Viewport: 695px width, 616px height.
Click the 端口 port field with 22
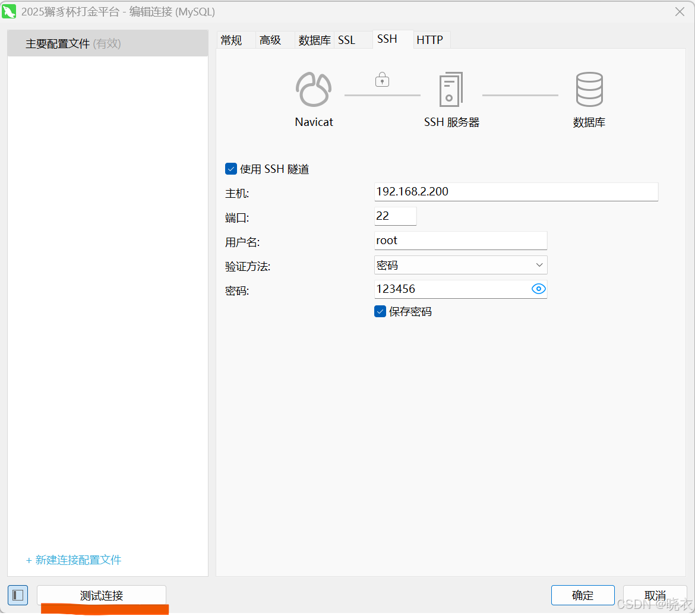(396, 216)
